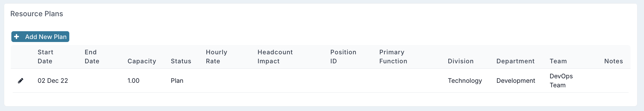Click the Add New Plan button
Image resolution: width=644 pixels, height=111 pixels.
click(40, 37)
